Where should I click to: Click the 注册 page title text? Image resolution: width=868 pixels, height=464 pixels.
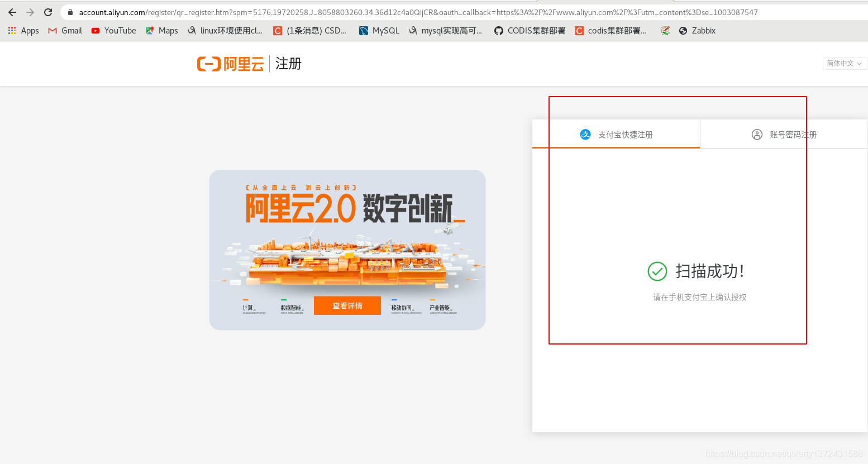tap(288, 64)
